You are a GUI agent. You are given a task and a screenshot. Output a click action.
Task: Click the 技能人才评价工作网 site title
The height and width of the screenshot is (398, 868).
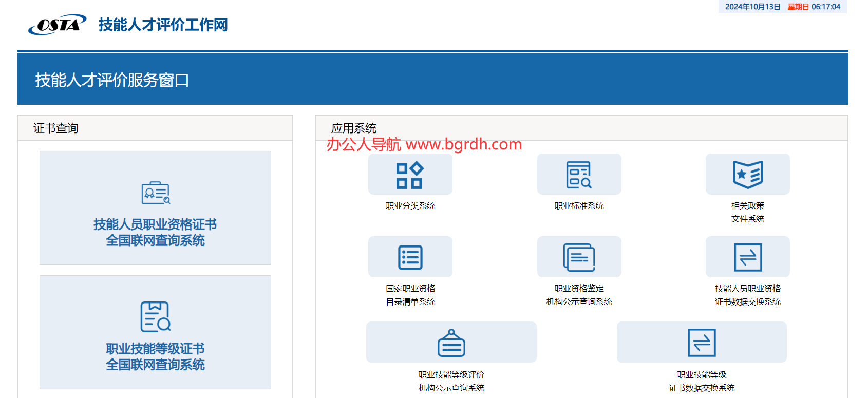[x=163, y=25]
